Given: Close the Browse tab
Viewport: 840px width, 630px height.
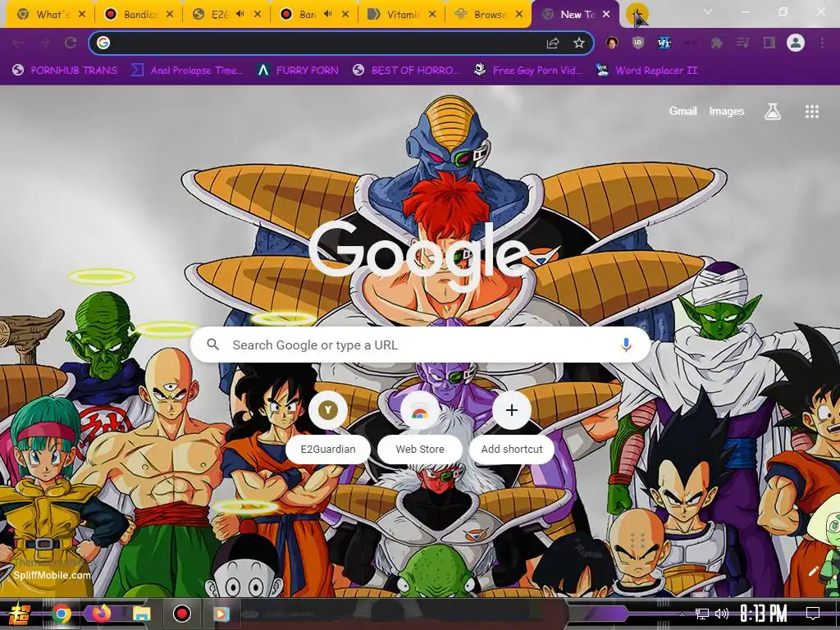Looking at the screenshot, I should point(519,15).
